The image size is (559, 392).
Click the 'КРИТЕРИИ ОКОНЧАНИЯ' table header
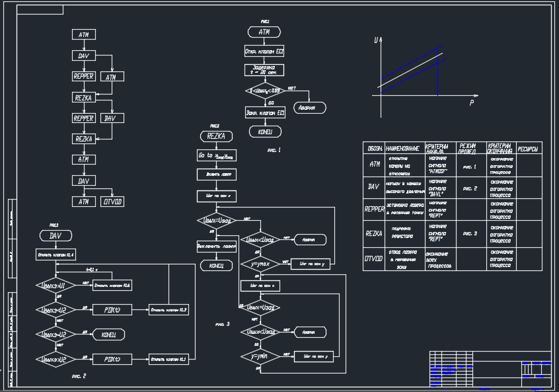point(502,148)
